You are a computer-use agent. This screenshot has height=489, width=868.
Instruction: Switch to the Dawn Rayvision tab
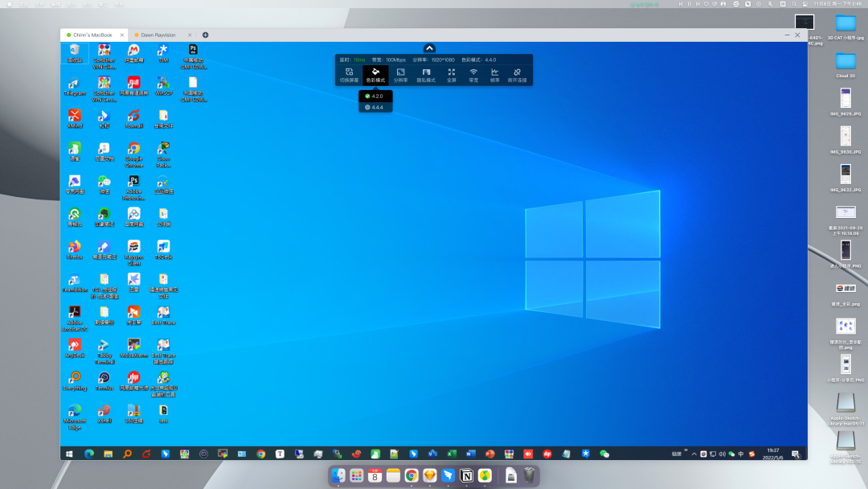point(158,35)
